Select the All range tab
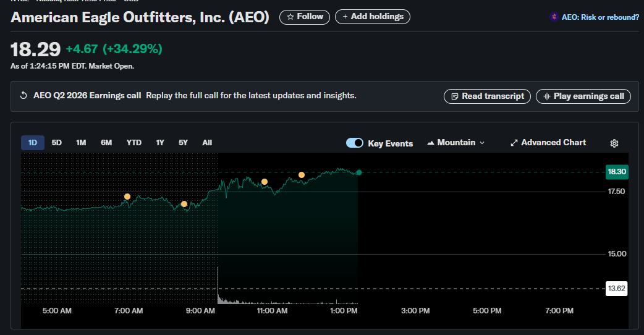644x335 pixels. click(x=207, y=142)
